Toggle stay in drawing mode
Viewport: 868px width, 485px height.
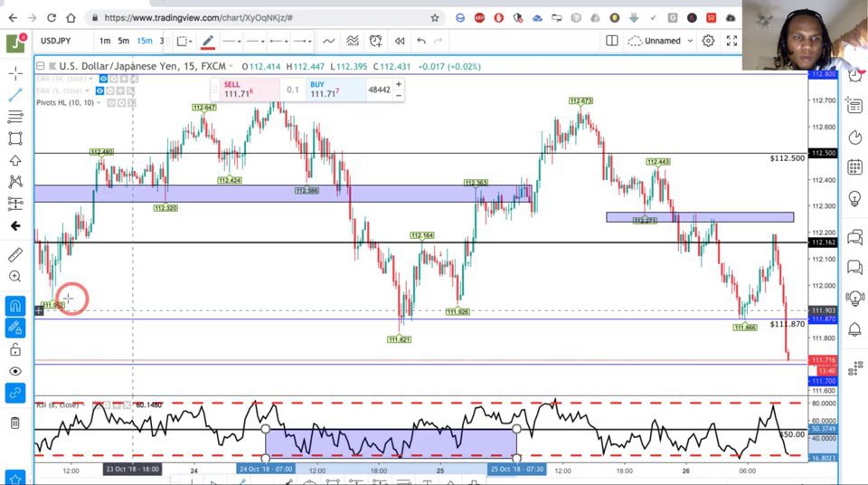[15, 328]
